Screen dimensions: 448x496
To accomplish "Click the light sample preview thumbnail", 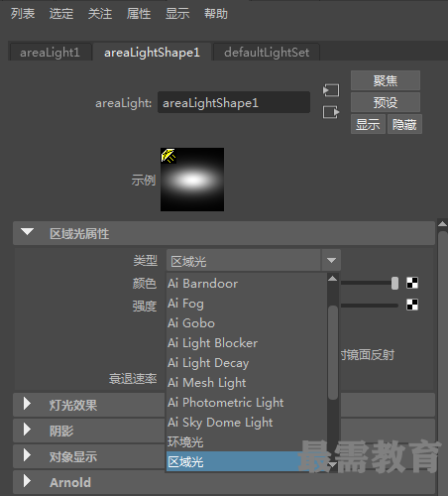I will pos(192,180).
